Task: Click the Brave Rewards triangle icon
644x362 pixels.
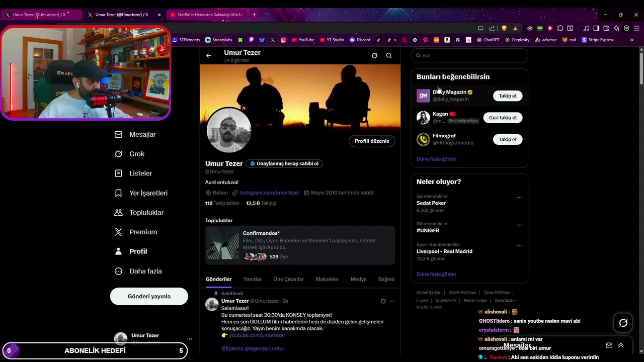Action: pos(515,28)
